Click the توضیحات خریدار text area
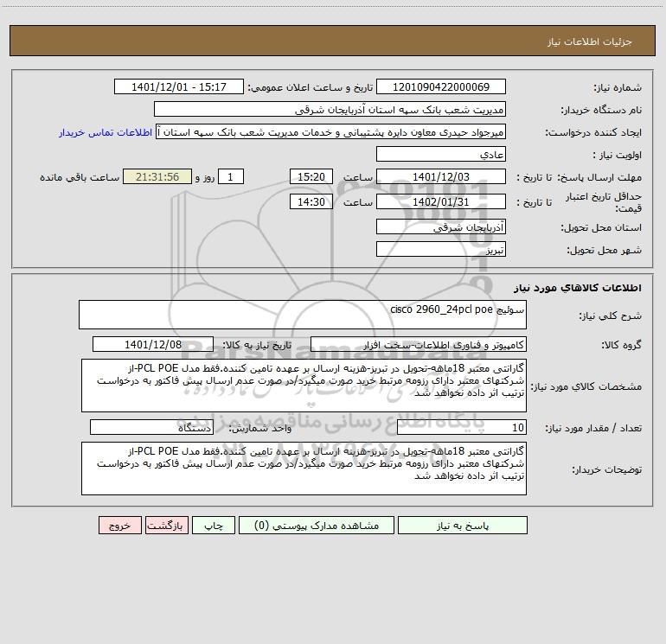The width and height of the screenshot is (666, 644). pos(304,469)
